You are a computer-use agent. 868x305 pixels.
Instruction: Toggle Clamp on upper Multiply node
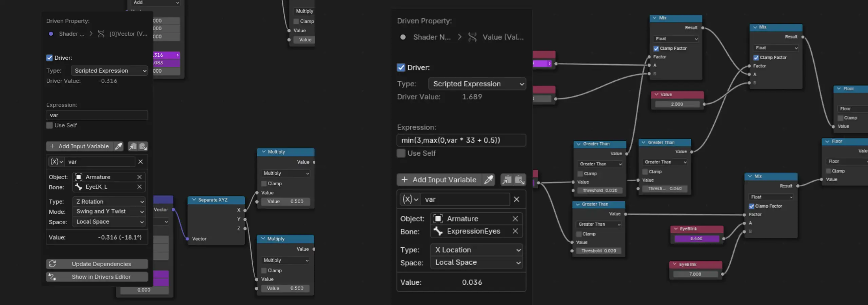pos(264,183)
